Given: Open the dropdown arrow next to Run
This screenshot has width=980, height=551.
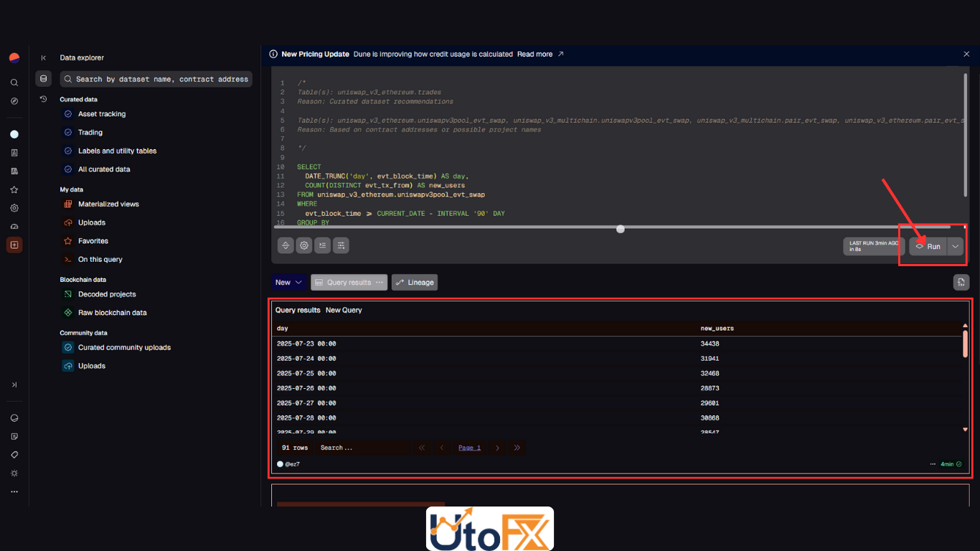Looking at the screenshot, I should (x=955, y=246).
